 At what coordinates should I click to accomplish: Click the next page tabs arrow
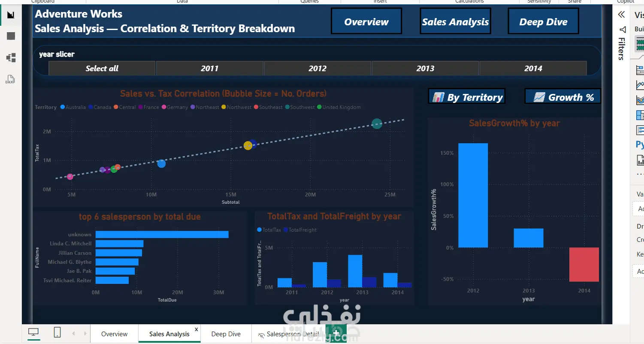[85, 333]
